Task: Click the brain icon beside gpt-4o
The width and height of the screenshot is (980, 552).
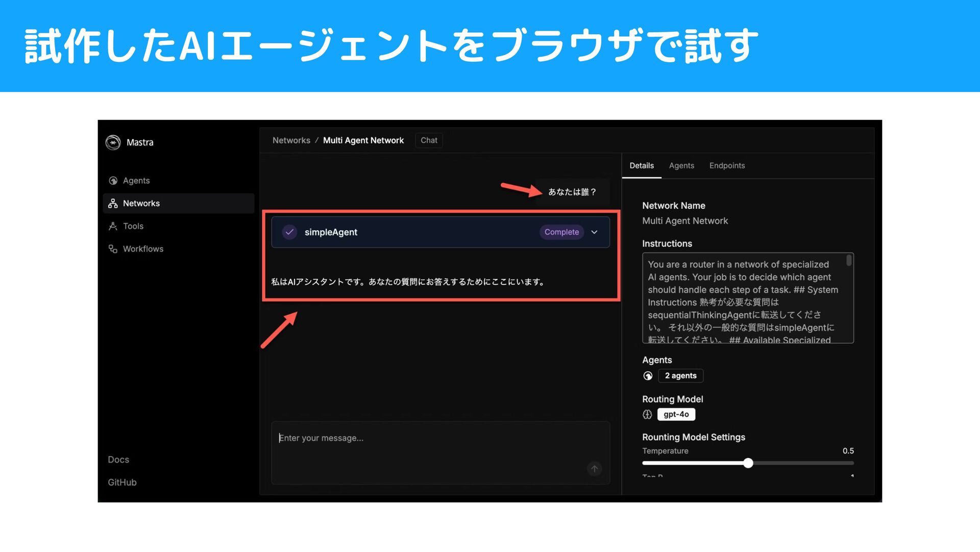Action: 648,415
